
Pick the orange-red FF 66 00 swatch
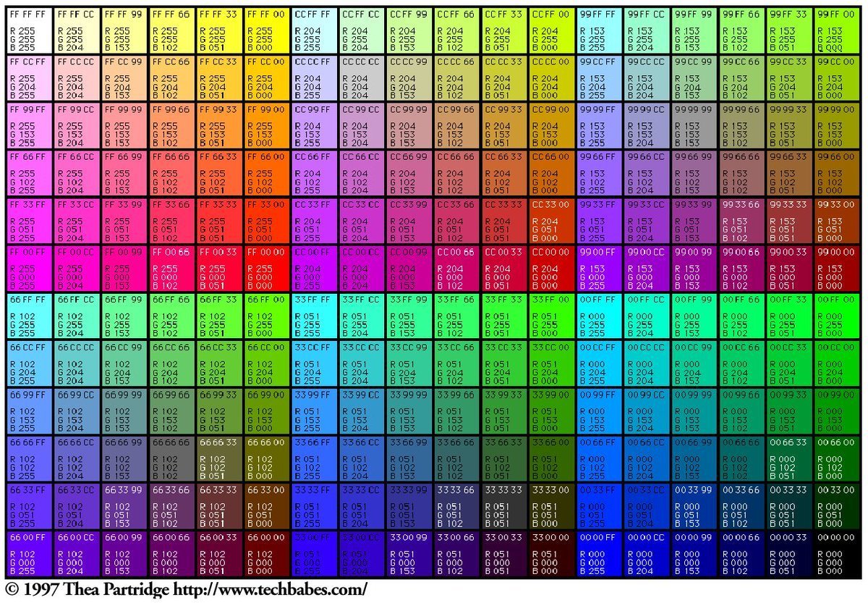(266, 172)
